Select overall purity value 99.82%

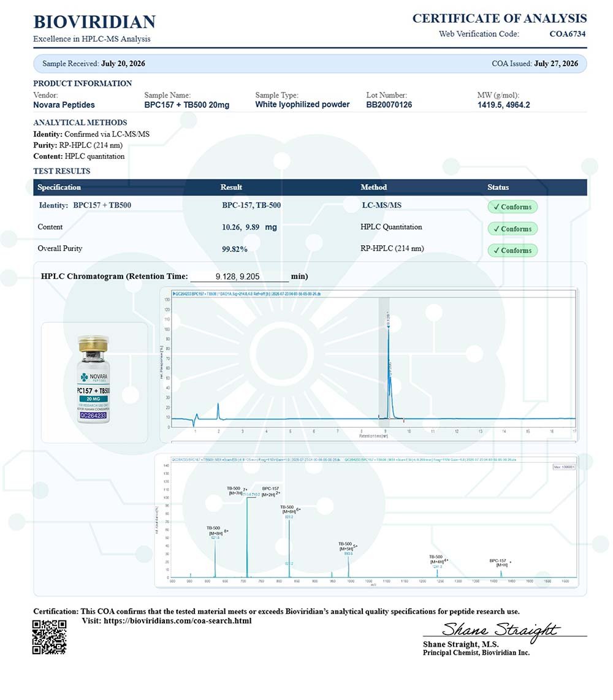(x=234, y=249)
